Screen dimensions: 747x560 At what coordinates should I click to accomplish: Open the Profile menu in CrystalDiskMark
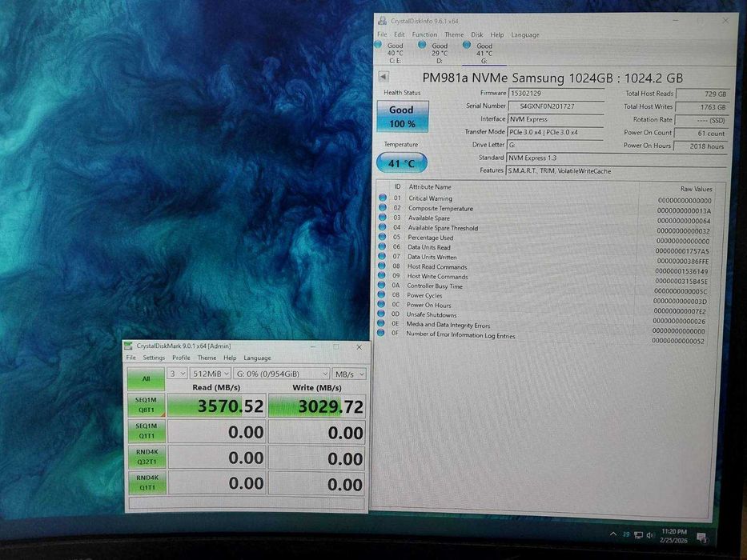pos(181,358)
